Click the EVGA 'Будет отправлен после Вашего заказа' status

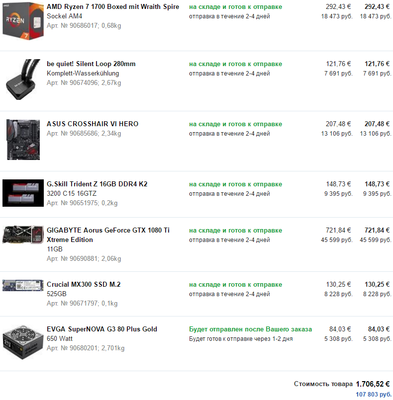pyautogui.click(x=250, y=329)
